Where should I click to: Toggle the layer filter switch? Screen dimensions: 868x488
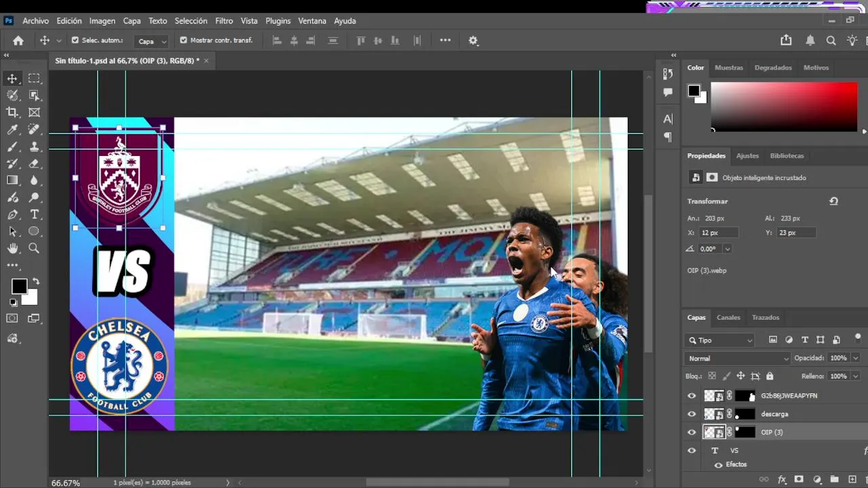858,338
